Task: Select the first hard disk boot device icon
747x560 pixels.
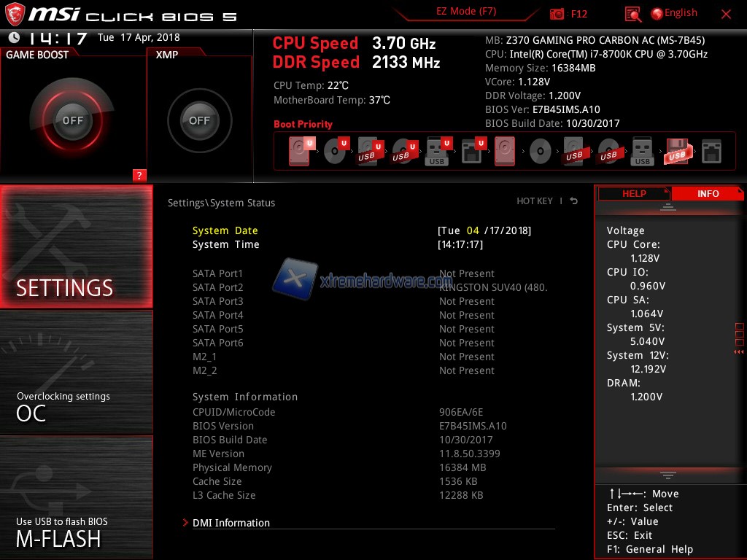Action: 299,152
